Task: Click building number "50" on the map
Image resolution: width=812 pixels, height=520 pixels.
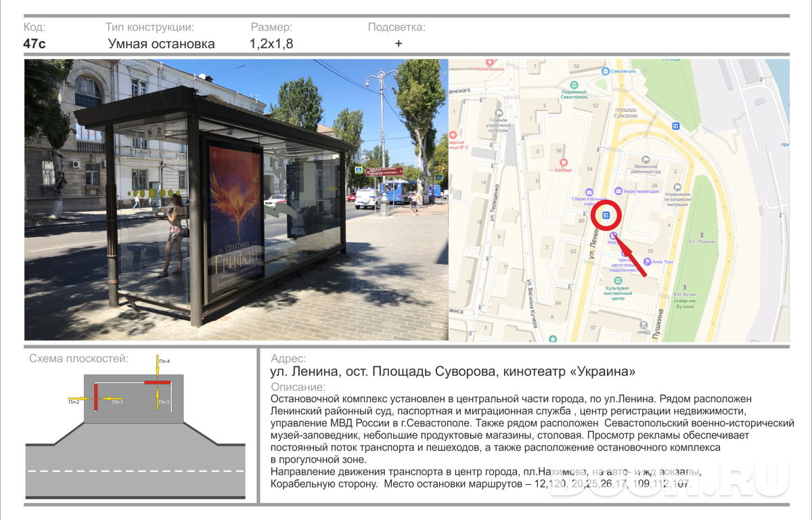Action: (x=577, y=66)
